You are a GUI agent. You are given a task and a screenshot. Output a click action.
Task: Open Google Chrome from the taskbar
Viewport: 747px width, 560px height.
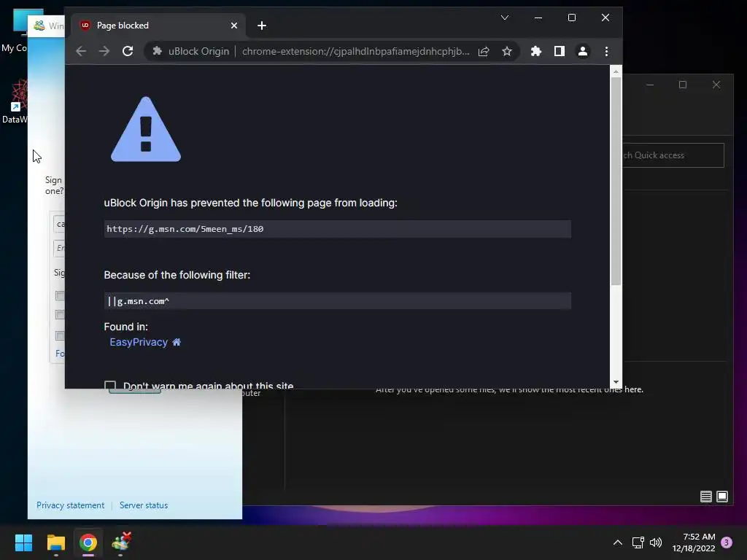[x=88, y=542]
